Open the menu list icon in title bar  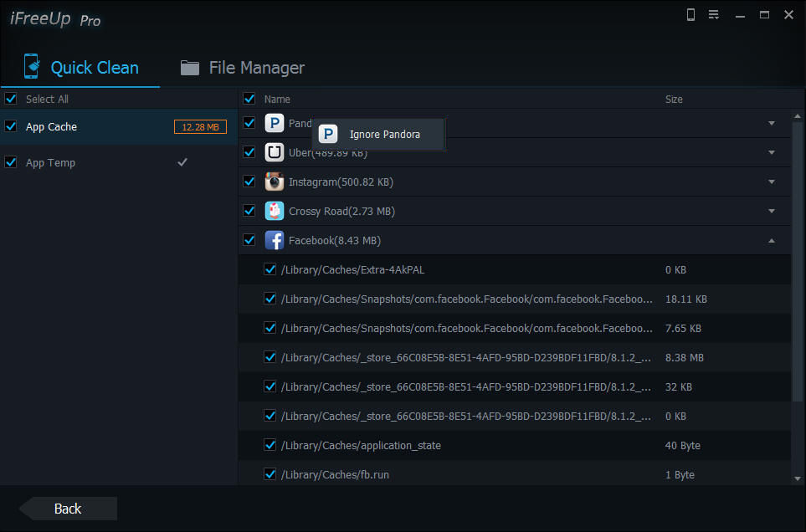713,15
